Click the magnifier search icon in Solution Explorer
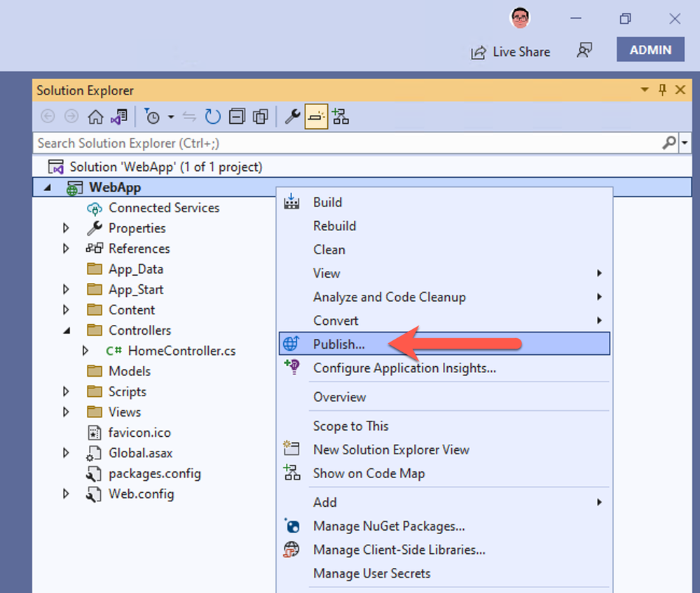Viewport: 700px width, 593px height. point(668,144)
